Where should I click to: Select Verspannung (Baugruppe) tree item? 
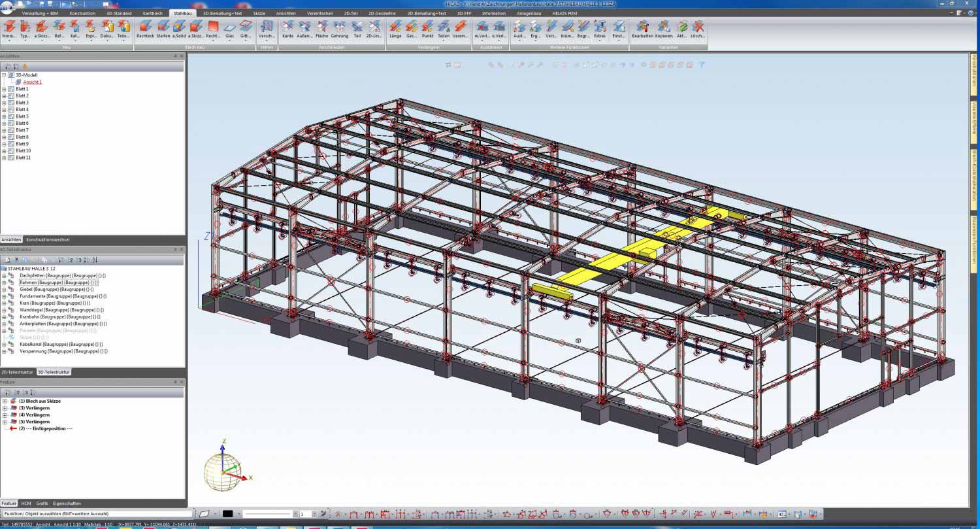pos(63,351)
